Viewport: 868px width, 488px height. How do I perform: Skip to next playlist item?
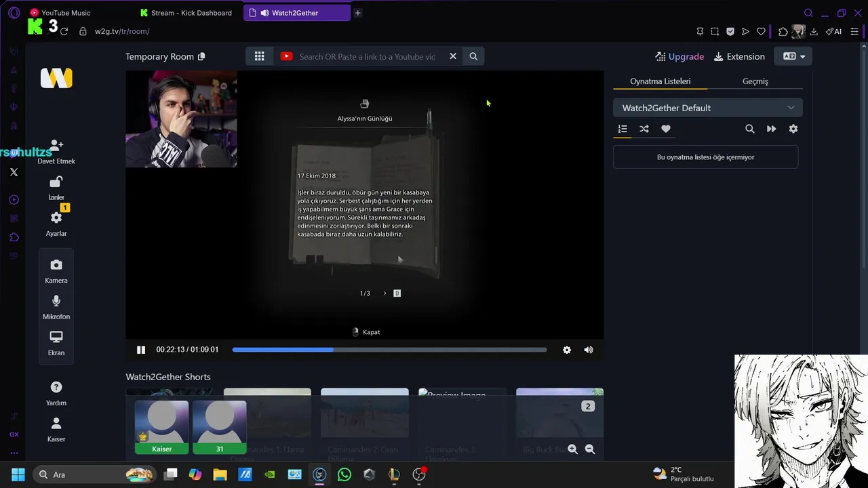(x=772, y=129)
